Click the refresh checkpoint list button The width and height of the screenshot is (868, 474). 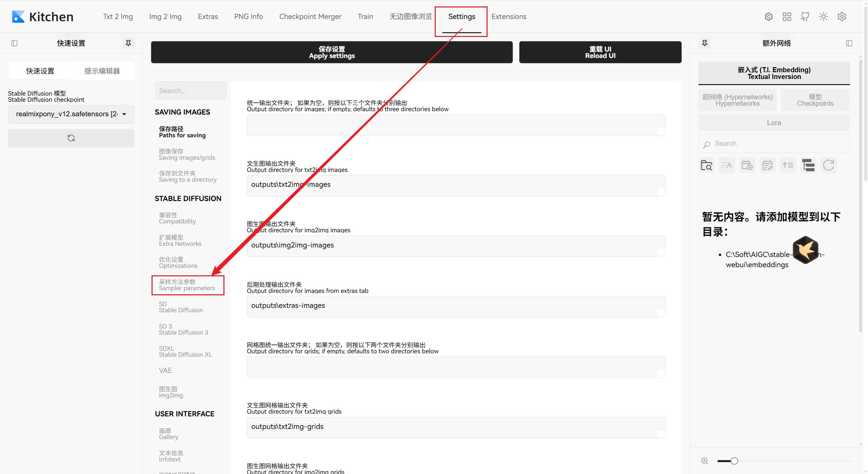tap(71, 138)
